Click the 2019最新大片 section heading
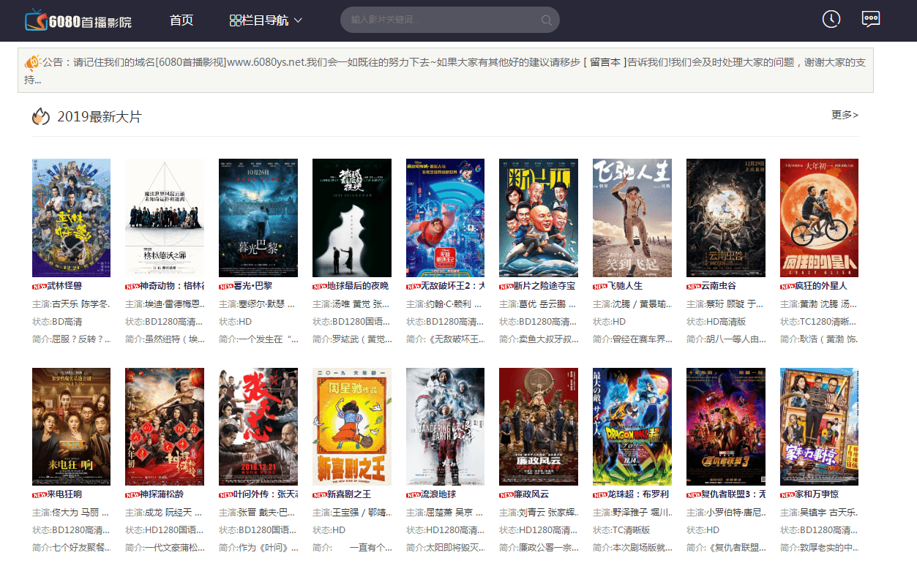 point(100,116)
